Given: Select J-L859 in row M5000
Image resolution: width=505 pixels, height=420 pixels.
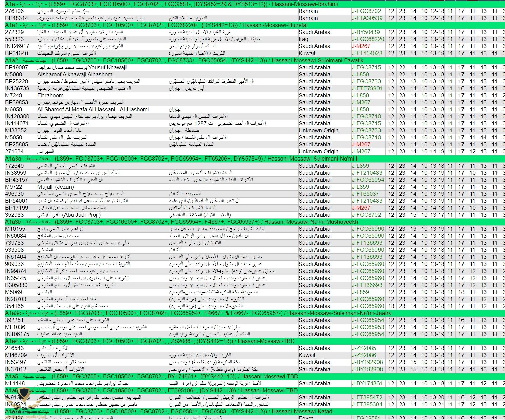Looking at the screenshot, I should click(360, 75).
